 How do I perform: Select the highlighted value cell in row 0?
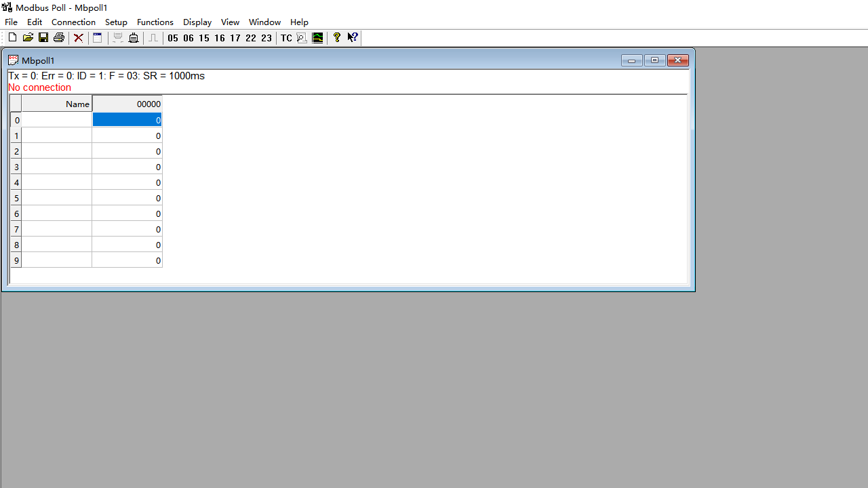[127, 120]
